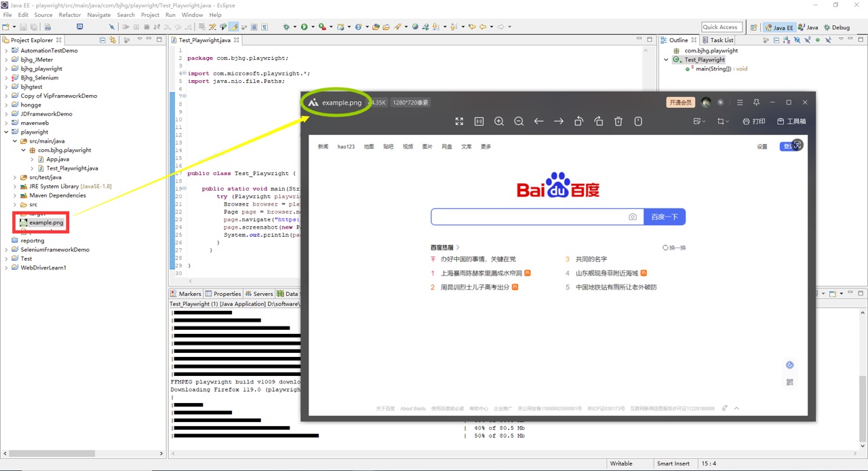Rotate image counterclockwise in viewer

tap(578, 121)
